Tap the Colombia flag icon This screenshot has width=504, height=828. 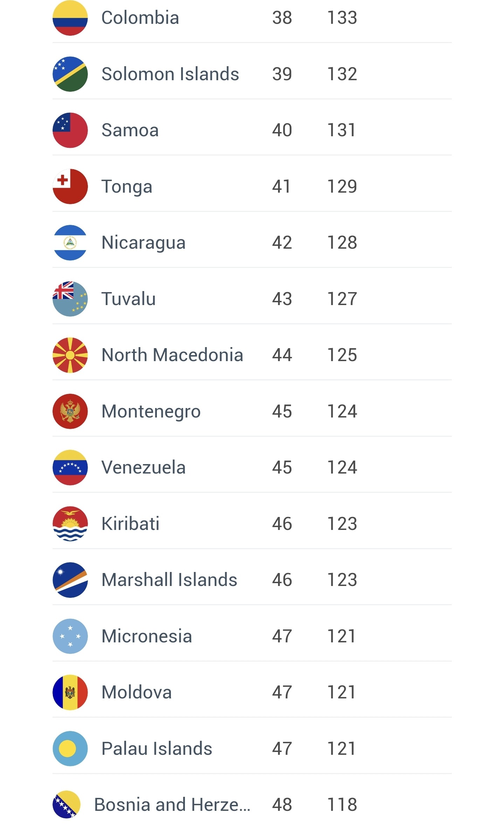[70, 18]
